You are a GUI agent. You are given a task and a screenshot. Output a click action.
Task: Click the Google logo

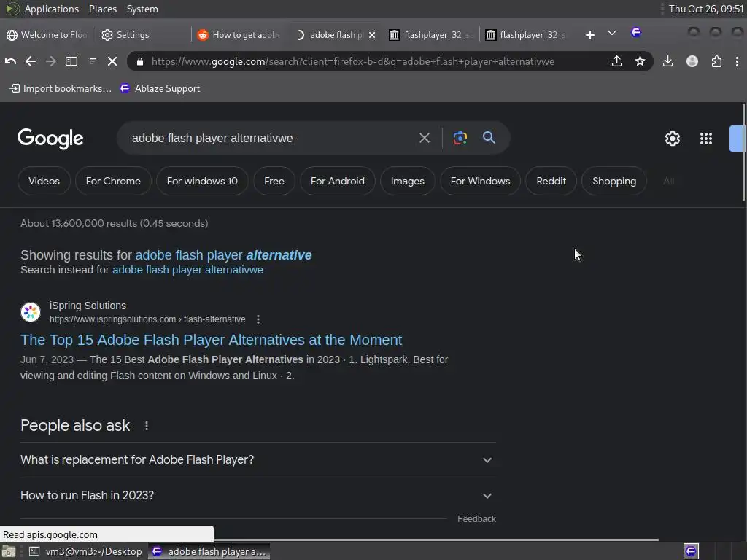tap(50, 139)
